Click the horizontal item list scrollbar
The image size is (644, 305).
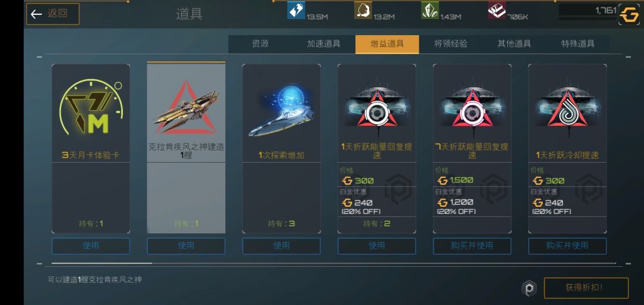[333, 263]
